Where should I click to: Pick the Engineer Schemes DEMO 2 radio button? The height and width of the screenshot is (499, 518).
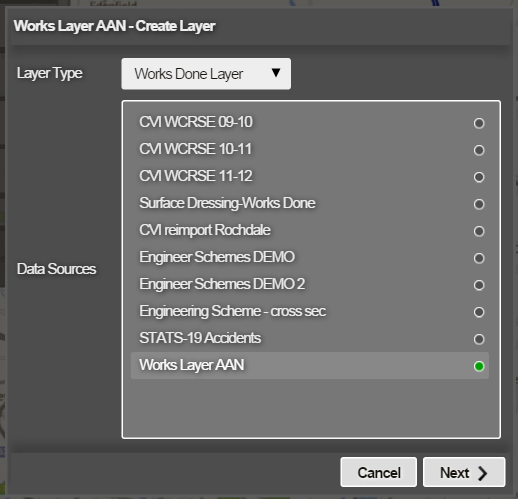(x=479, y=285)
